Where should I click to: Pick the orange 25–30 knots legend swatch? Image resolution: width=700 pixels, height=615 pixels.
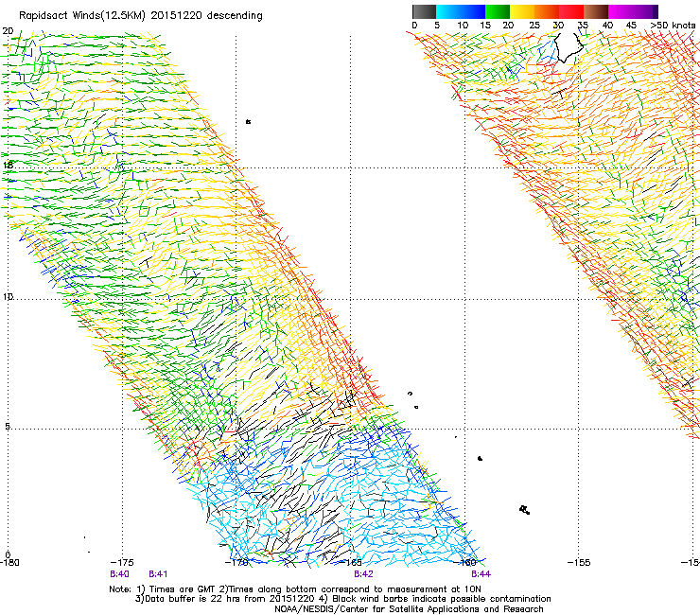(x=547, y=11)
